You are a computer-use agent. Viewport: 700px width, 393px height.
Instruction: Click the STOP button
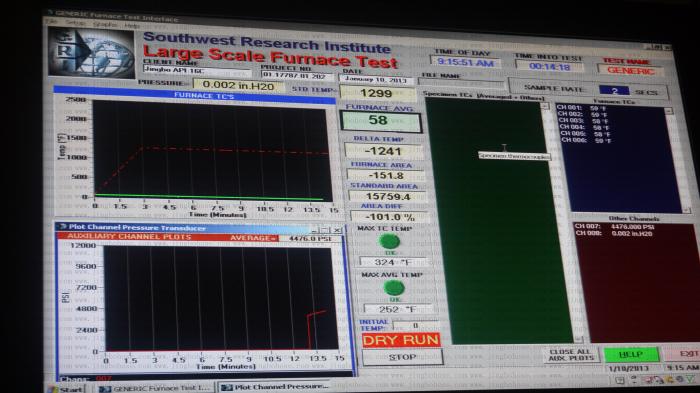tap(402, 357)
